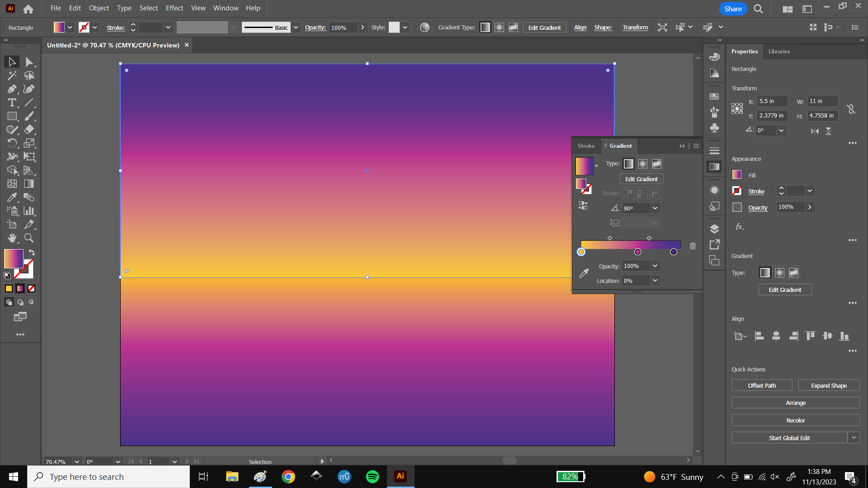Select the Type tool
The image size is (868, 488).
coord(11,103)
